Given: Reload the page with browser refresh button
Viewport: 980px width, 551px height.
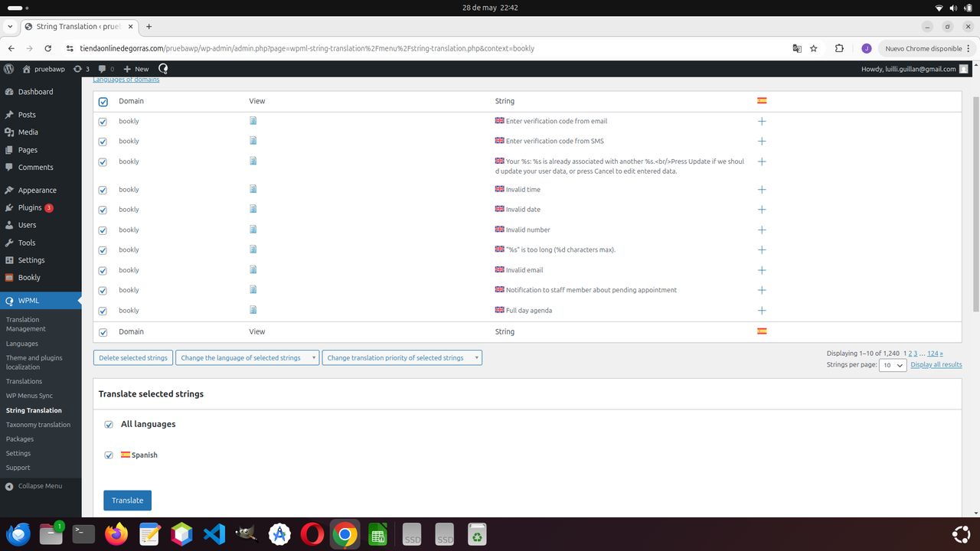Looking at the screenshot, I should point(48,48).
